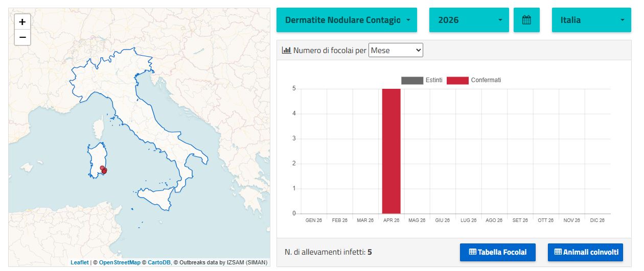Open the Tabella Focolai table
Screen dimensions: 644x271
[497, 252]
